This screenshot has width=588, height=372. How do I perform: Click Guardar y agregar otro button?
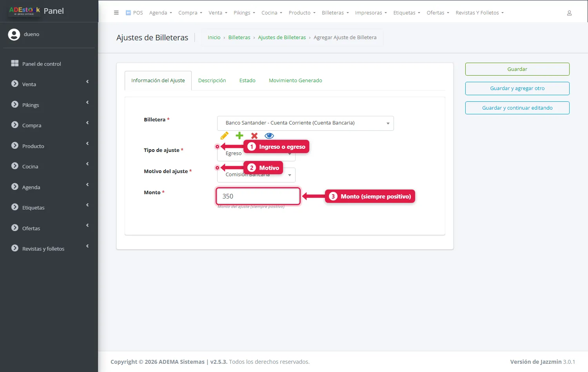click(x=517, y=88)
